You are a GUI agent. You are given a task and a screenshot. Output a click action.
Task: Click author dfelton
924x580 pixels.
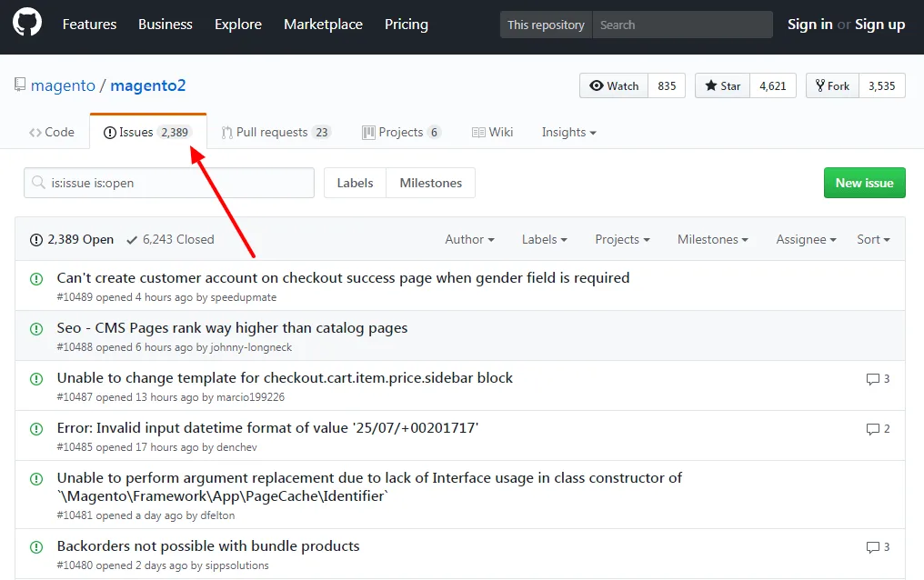click(217, 515)
